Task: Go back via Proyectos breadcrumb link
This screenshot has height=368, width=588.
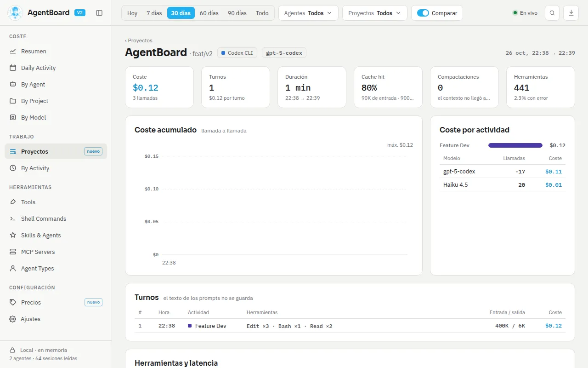Action: tap(139, 40)
